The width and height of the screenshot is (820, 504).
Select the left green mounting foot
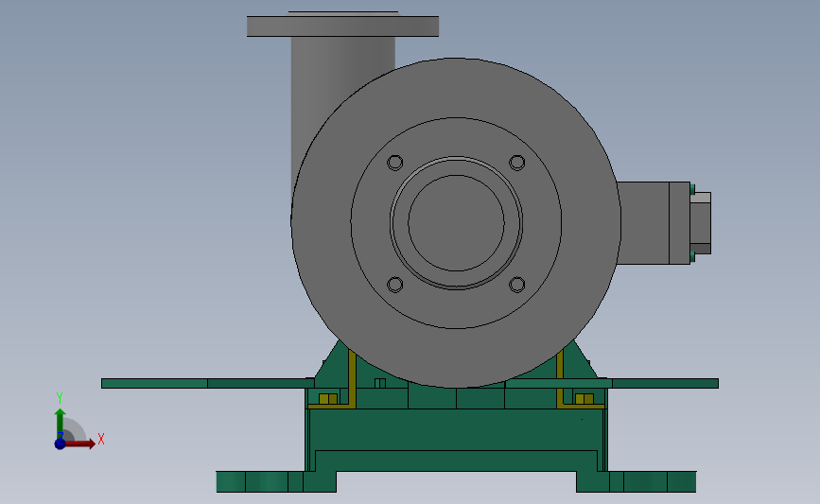[x=276, y=481]
